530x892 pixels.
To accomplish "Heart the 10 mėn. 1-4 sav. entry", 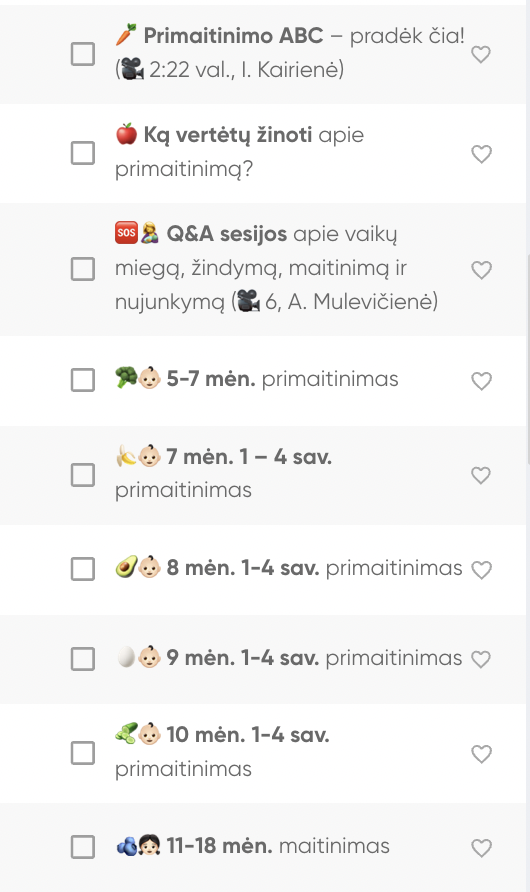I will click(481, 754).
